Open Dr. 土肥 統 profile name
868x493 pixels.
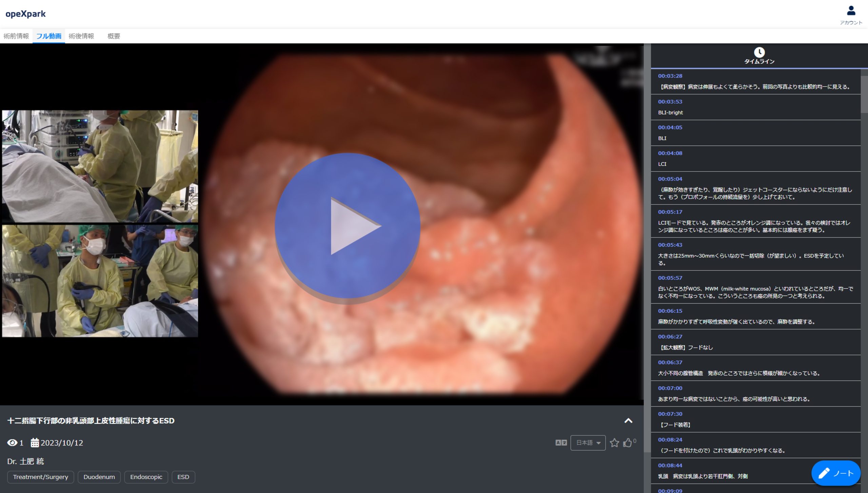(25, 461)
